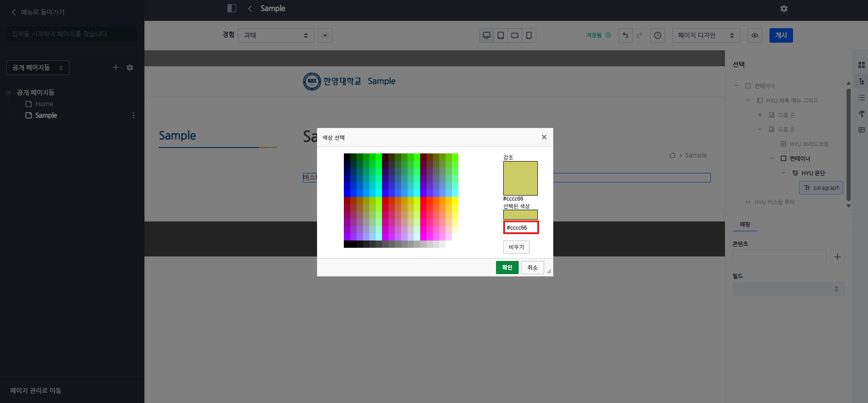
Task: Switch to desktop viewport preview
Action: (x=486, y=35)
